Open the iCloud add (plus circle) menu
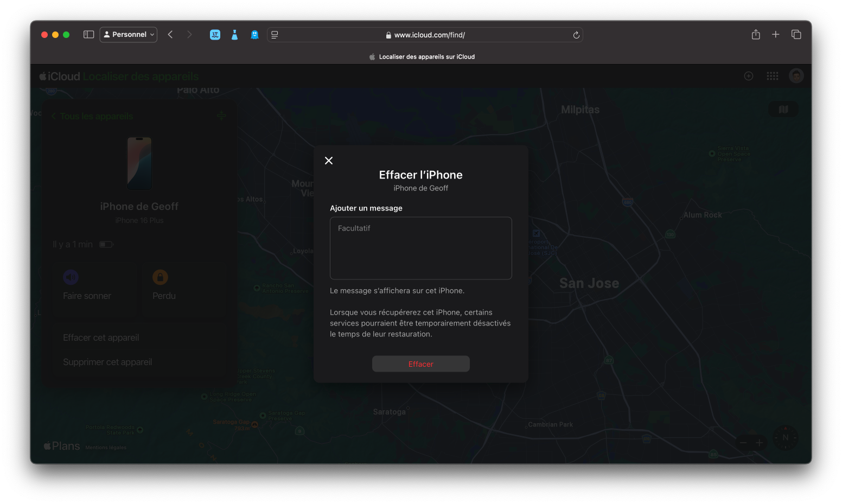This screenshot has width=842, height=504. click(749, 76)
